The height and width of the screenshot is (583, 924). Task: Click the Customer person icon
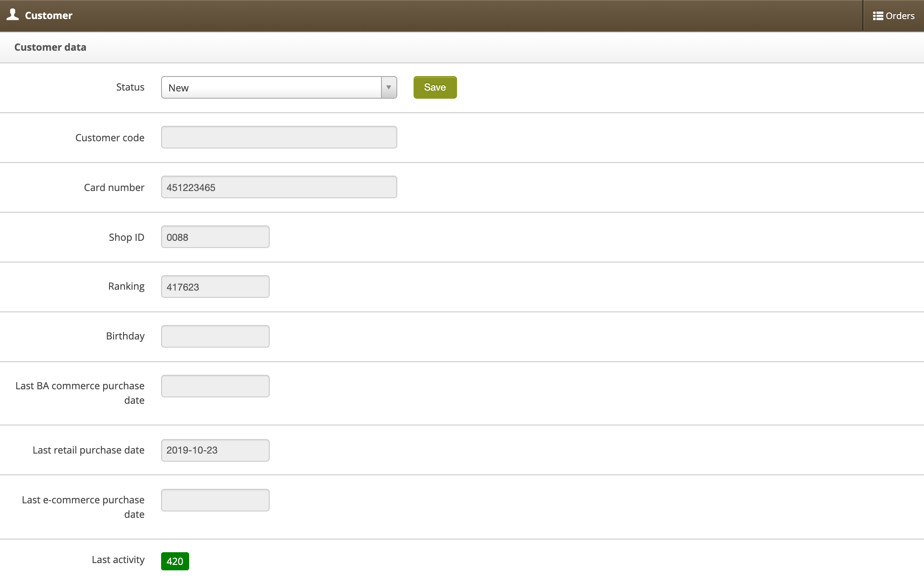13,15
